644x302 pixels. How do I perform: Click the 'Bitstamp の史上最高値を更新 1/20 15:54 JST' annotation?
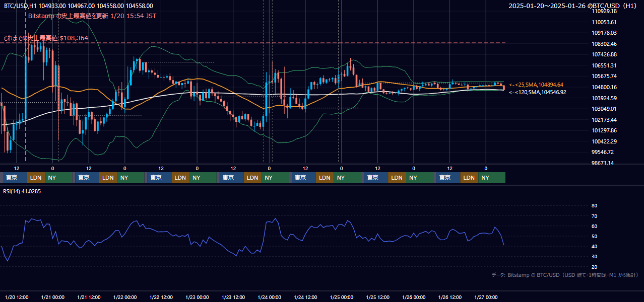tap(92, 16)
